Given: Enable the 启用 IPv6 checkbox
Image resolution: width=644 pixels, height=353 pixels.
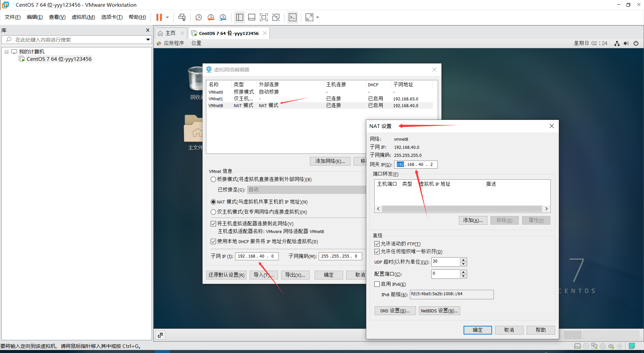Looking at the screenshot, I should 377,284.
